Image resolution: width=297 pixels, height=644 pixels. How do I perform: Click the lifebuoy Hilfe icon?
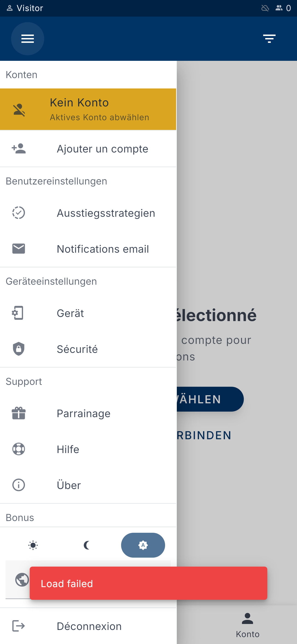tap(19, 449)
